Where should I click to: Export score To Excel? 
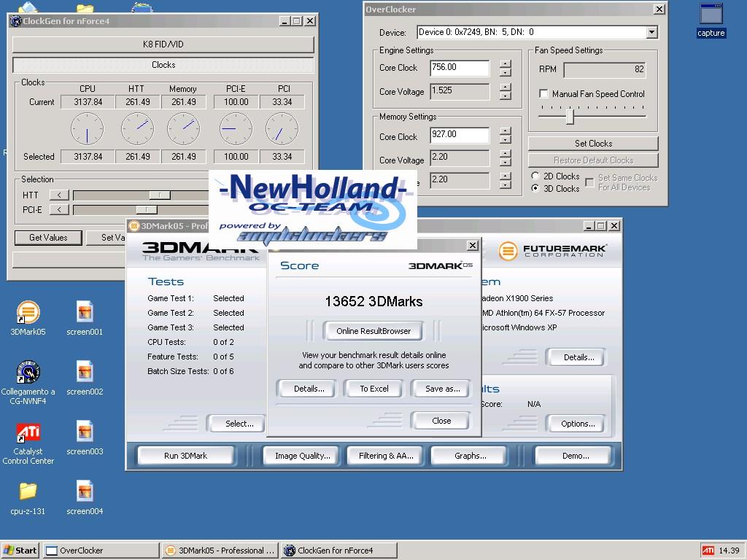[x=374, y=389]
